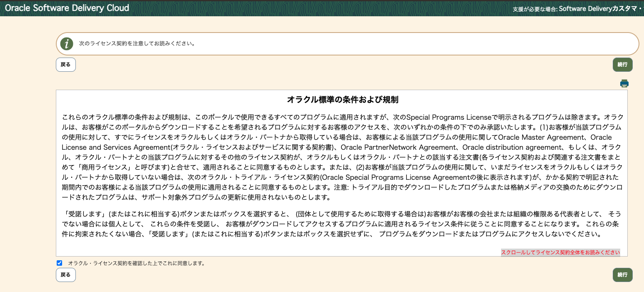Click the top 続行 (Continue) button
The image size is (644, 292).
coord(622,65)
